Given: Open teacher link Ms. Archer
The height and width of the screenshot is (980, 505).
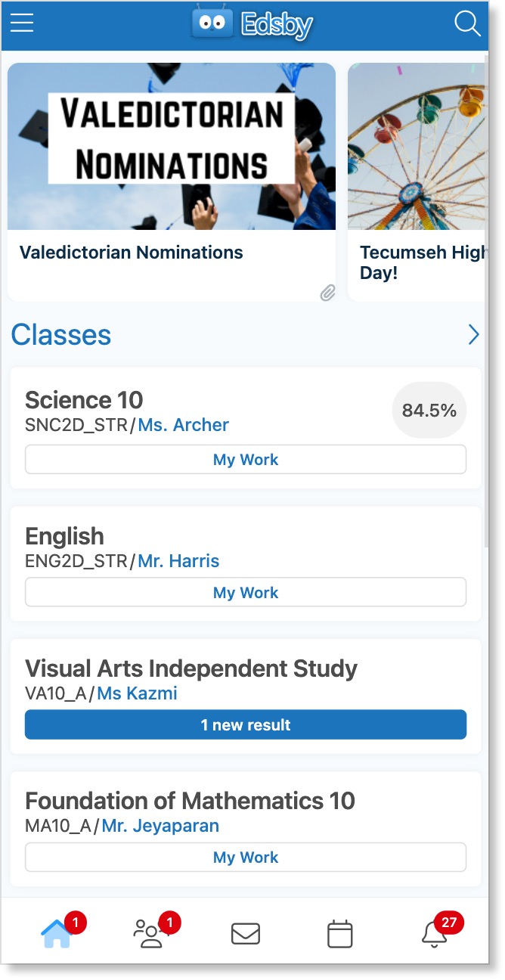Looking at the screenshot, I should coord(183,426).
